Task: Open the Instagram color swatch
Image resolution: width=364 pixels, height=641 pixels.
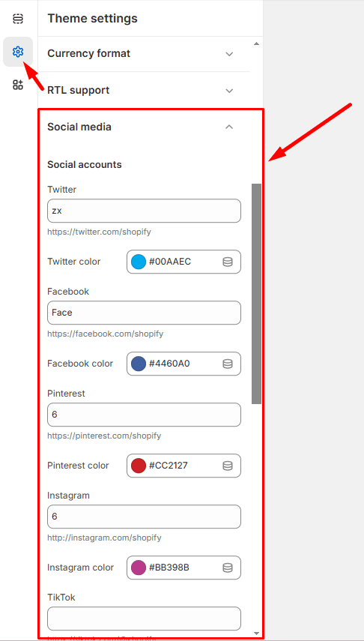Action: (x=139, y=568)
